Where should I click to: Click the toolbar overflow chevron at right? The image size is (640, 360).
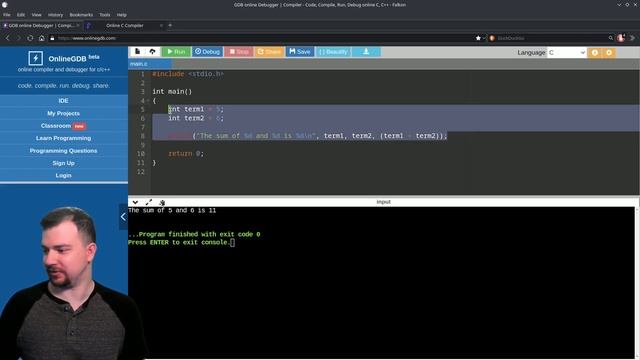(x=632, y=38)
